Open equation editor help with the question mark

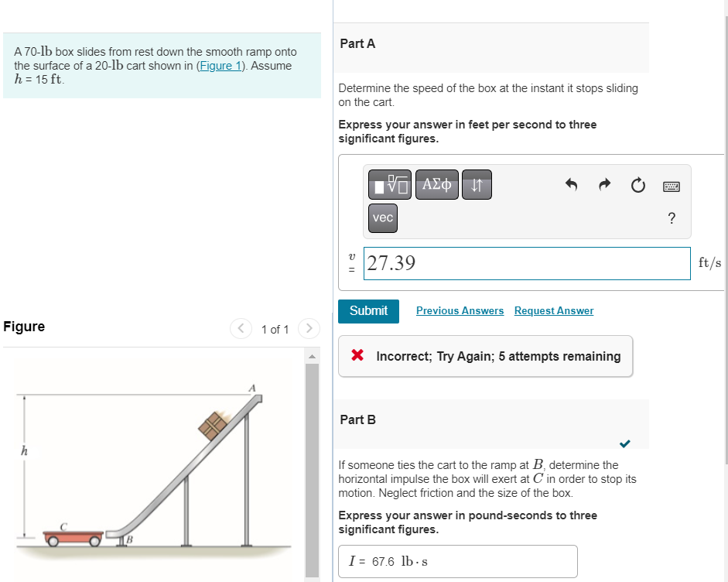(671, 218)
